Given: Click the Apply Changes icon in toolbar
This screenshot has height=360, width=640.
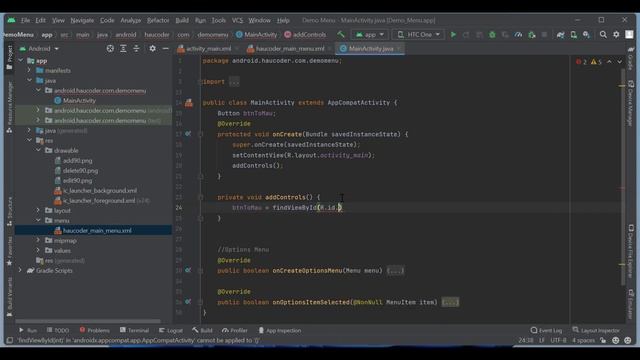Looking at the screenshot, I should pyautogui.click(x=466, y=35).
